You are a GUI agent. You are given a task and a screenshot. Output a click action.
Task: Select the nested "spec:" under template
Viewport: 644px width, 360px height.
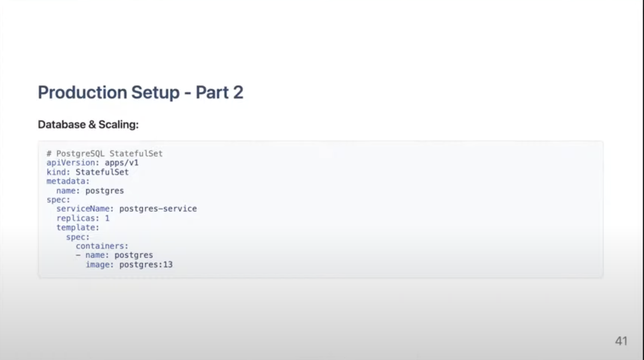coord(78,237)
